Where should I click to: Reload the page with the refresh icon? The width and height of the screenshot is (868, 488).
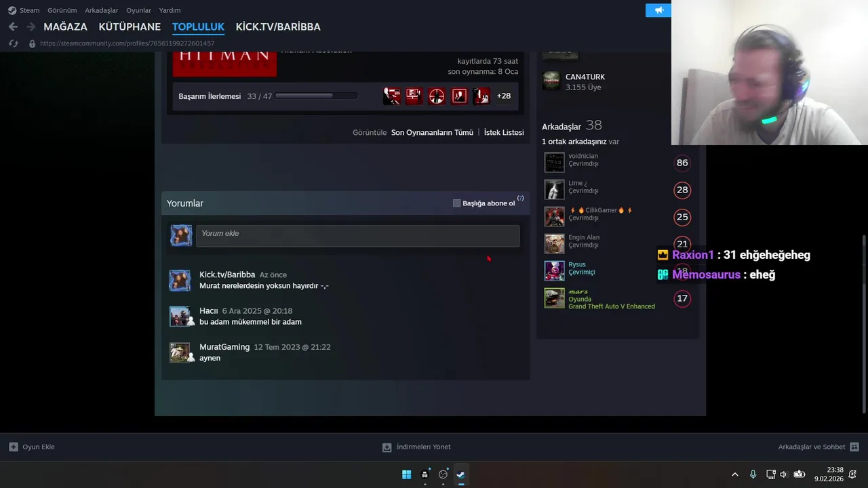click(13, 43)
